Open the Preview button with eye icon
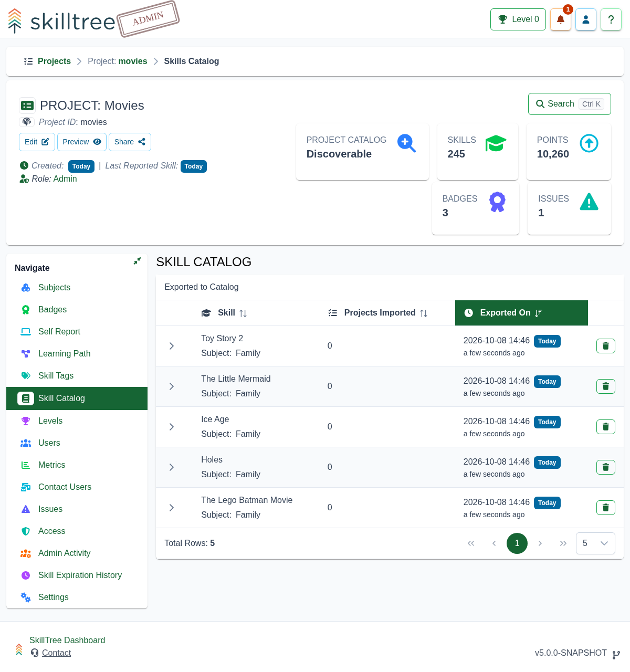The width and height of the screenshot is (630, 672). (82, 142)
